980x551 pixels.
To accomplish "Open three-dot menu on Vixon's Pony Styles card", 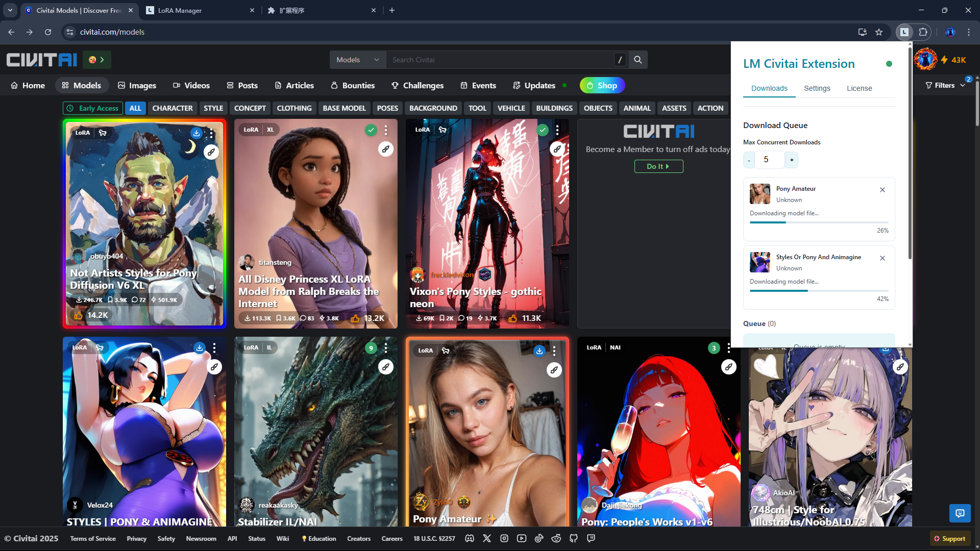I will coord(557,130).
